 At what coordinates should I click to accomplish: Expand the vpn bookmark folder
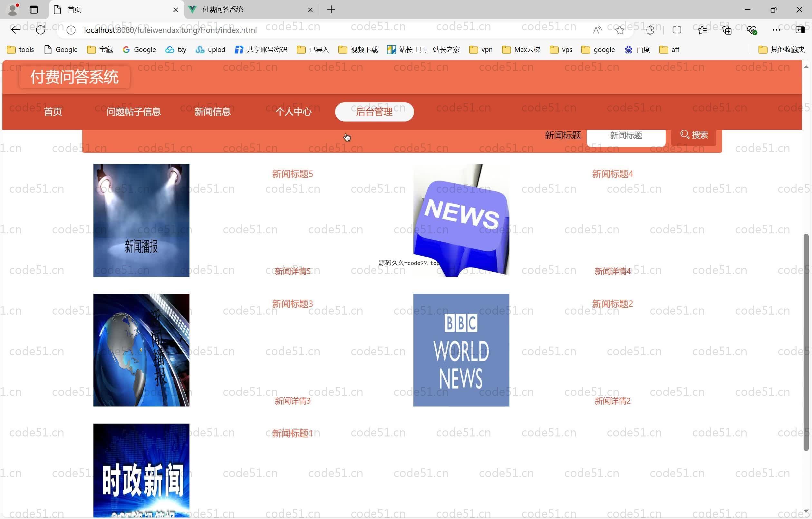coord(480,50)
